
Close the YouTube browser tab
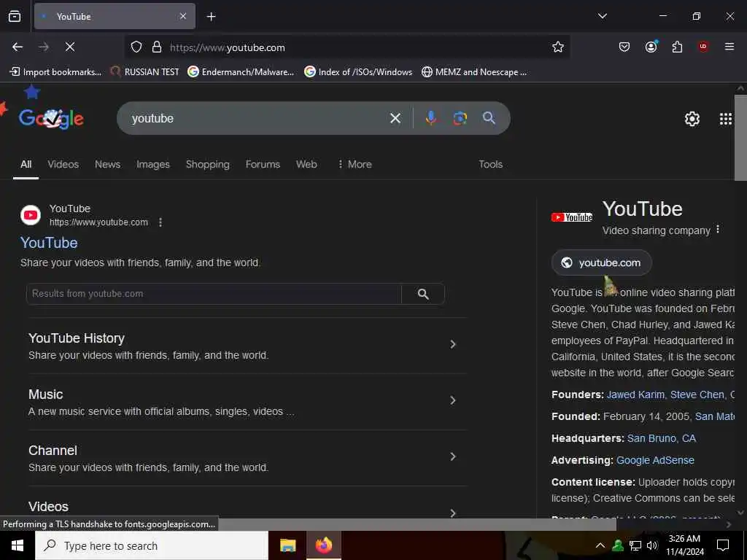tap(183, 16)
